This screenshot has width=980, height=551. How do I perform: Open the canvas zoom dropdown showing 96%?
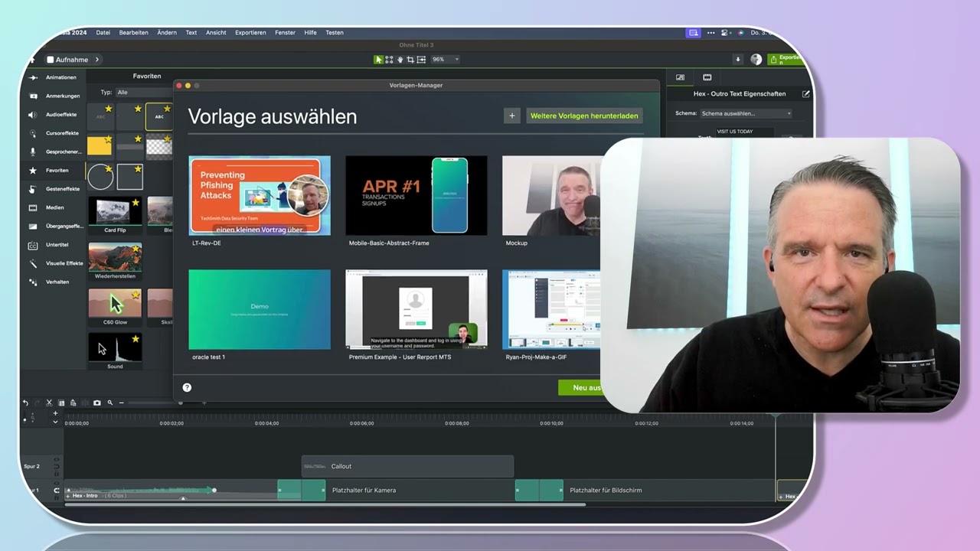point(445,60)
